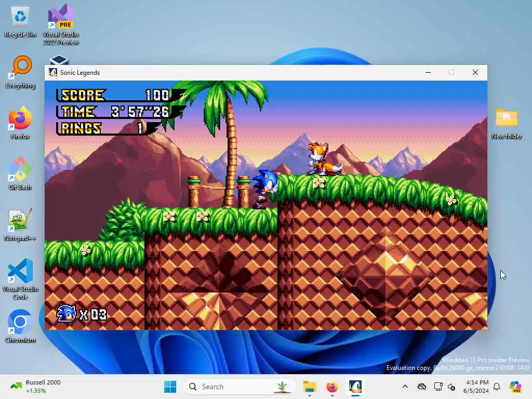Click the Windows Start button
The width and height of the screenshot is (532, 399).
coord(170,387)
